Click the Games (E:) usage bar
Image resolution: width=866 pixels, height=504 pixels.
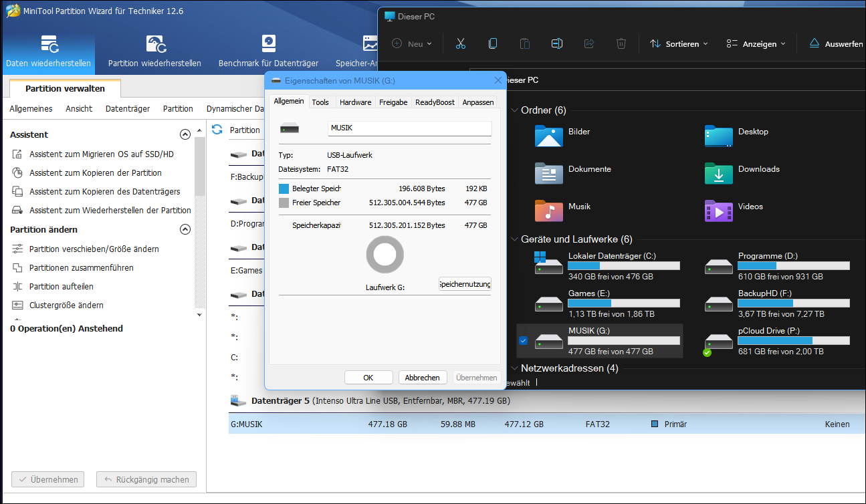624,303
